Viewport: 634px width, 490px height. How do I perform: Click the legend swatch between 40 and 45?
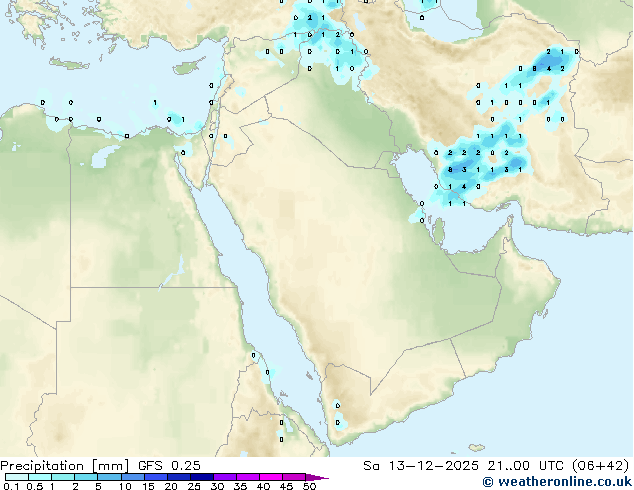click(271, 477)
